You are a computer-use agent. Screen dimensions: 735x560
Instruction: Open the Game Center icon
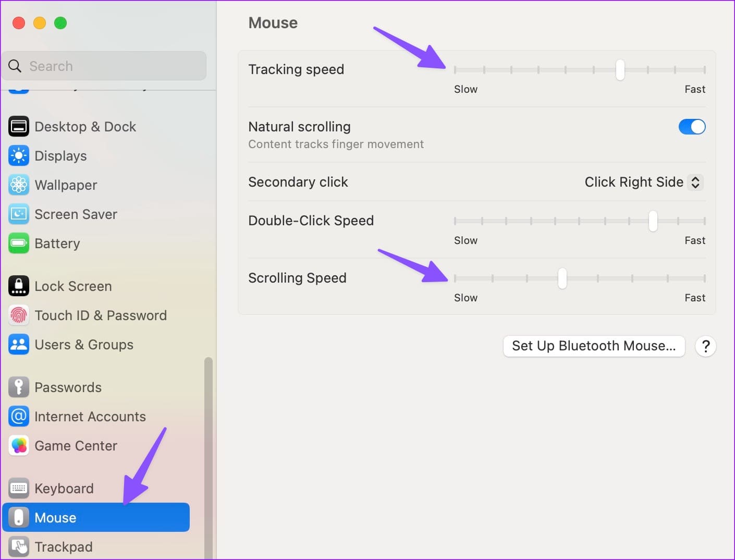(x=19, y=446)
